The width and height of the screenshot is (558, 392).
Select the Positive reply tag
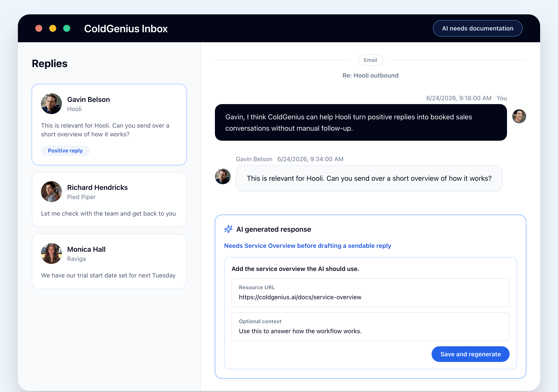65,150
